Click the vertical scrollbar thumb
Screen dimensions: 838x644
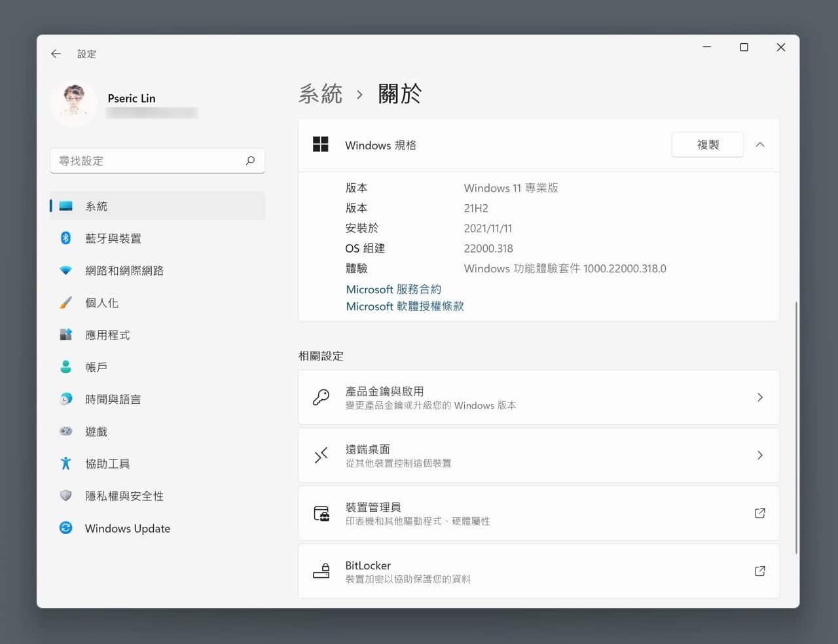click(796, 427)
